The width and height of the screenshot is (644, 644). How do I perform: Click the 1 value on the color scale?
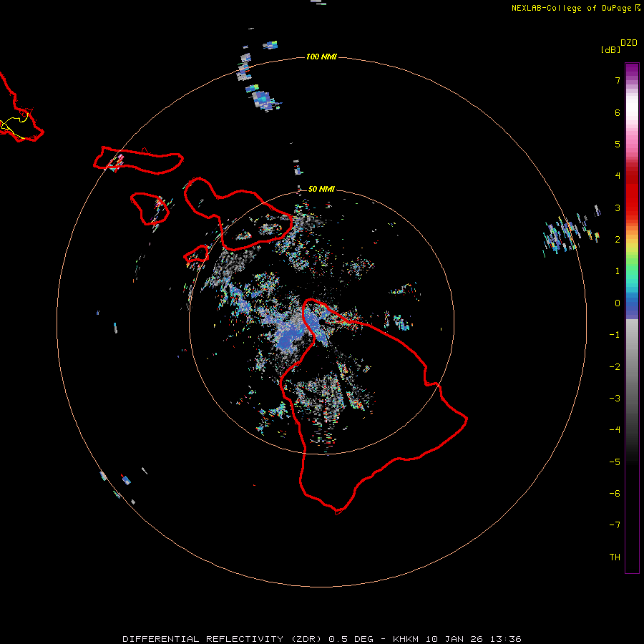point(618,271)
